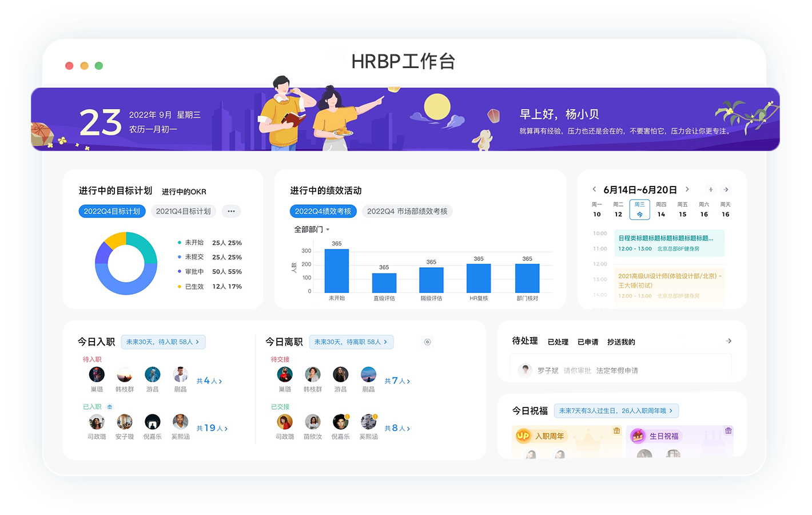812x515 pixels.
Task: Click the arrow icon in 待处理 panel
Action: click(x=729, y=341)
